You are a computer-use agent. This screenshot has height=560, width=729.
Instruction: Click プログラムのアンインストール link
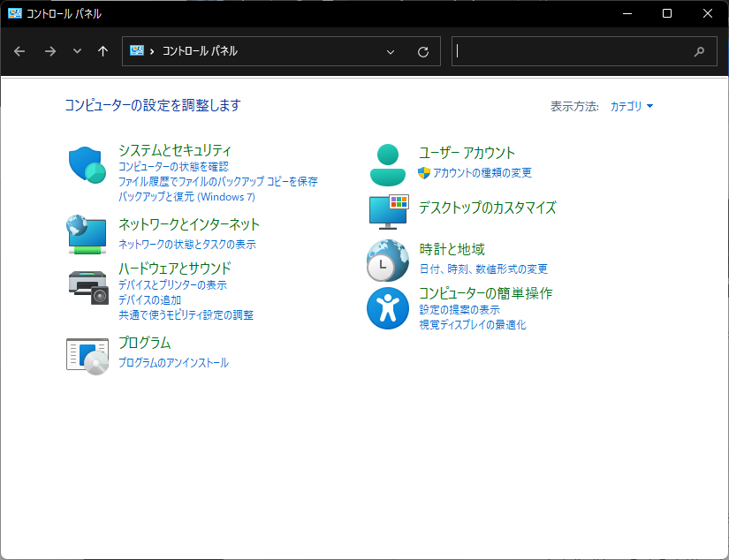[174, 362]
